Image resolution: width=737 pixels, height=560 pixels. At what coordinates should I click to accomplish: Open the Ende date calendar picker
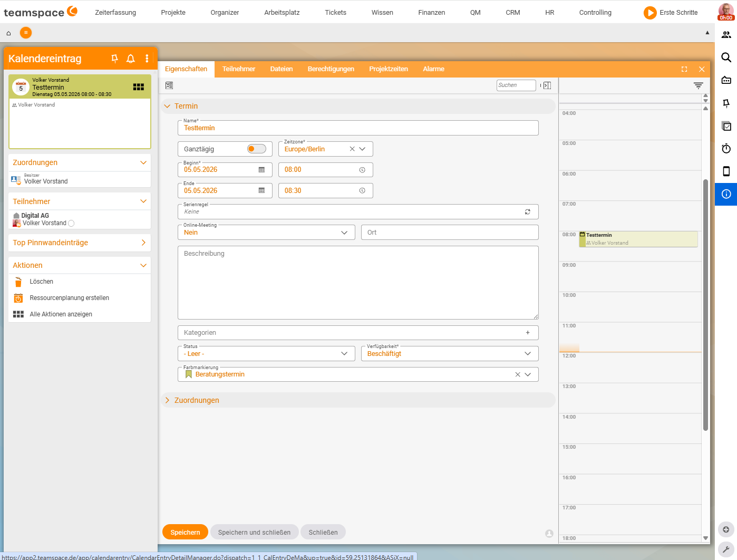[261, 190]
